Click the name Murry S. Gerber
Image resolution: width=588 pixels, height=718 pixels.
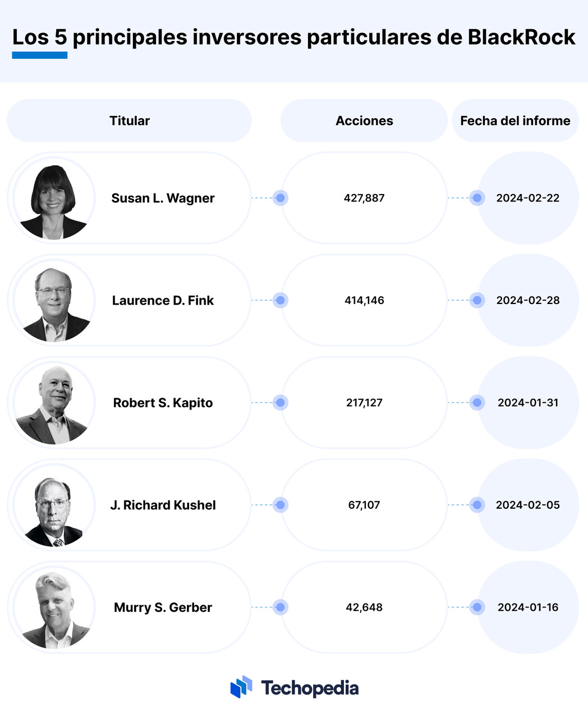163,607
